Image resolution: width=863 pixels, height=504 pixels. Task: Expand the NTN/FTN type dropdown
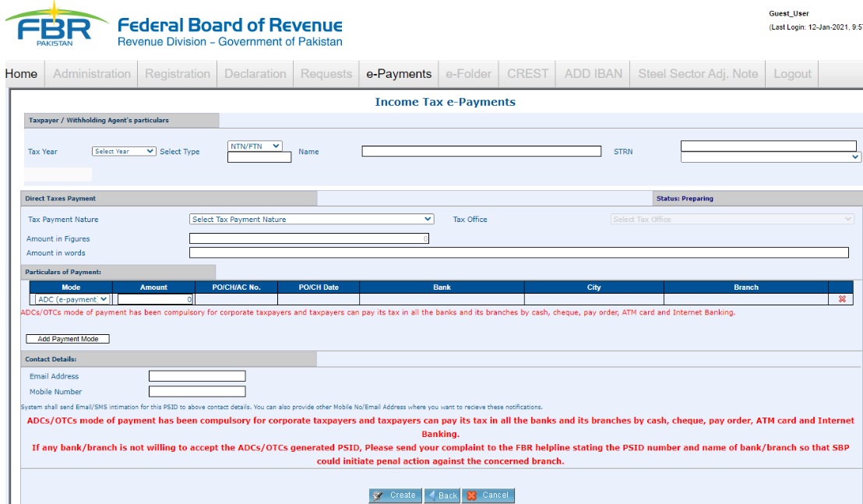click(255, 146)
